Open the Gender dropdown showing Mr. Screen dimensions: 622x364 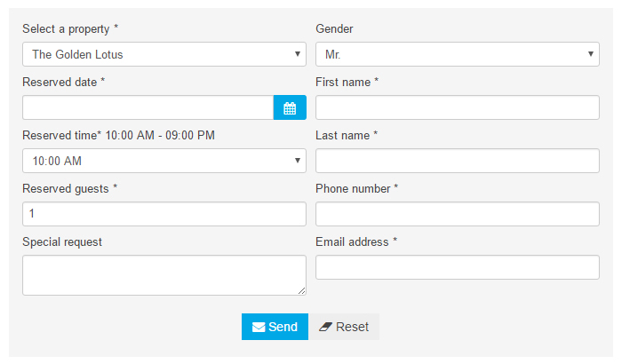tap(457, 54)
